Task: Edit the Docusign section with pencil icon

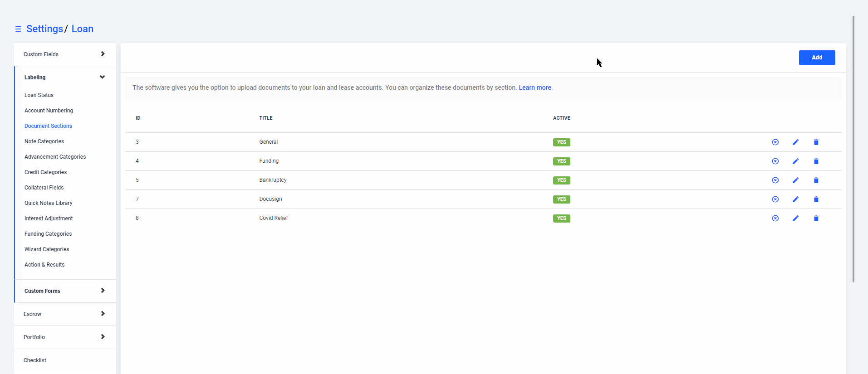Action: (x=796, y=199)
